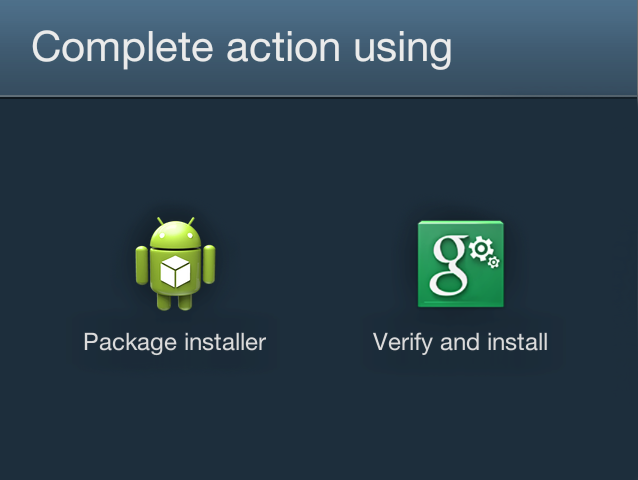This screenshot has width=638, height=480.
Task: Choose Verify and install text label
Action: pos(460,342)
